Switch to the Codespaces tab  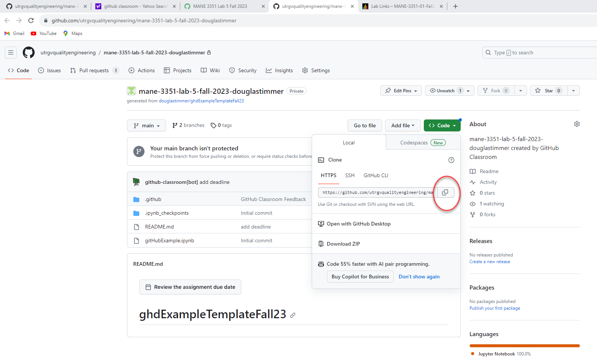click(423, 143)
